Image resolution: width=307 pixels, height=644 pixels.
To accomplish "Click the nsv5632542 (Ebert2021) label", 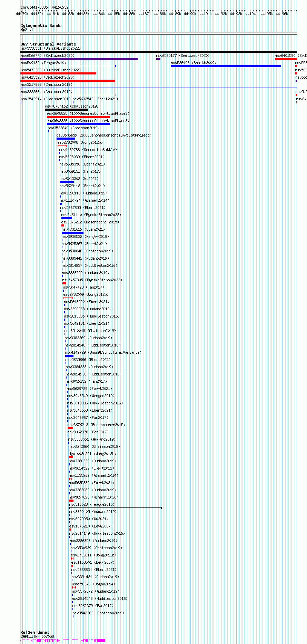I will coord(95,99).
